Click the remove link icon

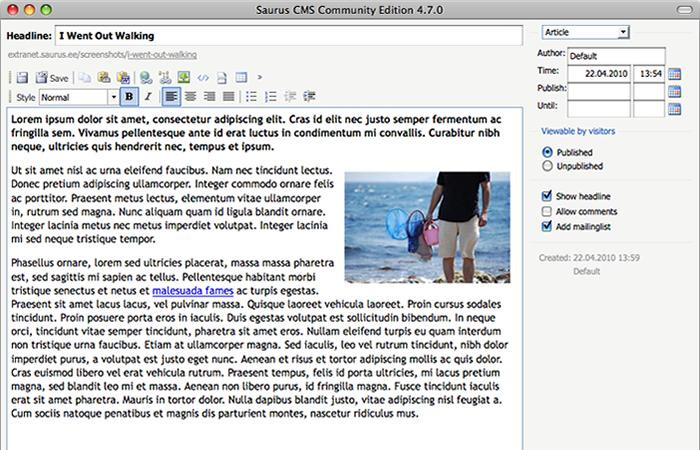(165, 78)
